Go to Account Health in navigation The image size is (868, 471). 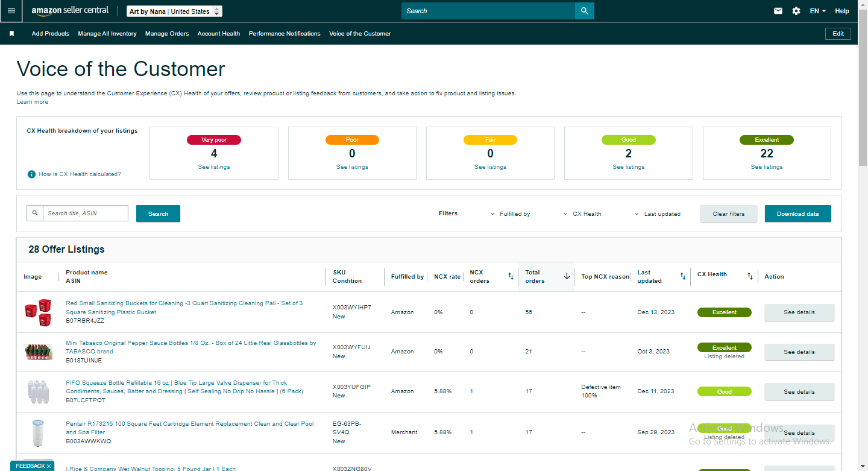pos(219,34)
